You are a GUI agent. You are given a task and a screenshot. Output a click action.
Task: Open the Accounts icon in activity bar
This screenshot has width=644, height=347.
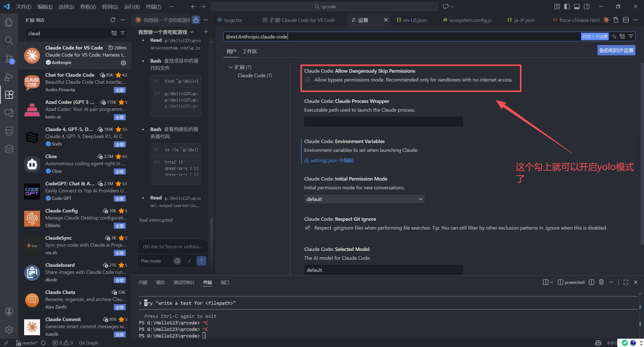(9, 311)
